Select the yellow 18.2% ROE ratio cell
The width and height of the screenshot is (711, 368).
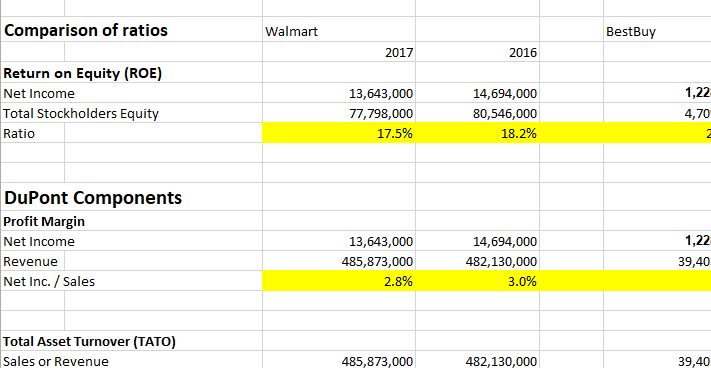click(477, 133)
